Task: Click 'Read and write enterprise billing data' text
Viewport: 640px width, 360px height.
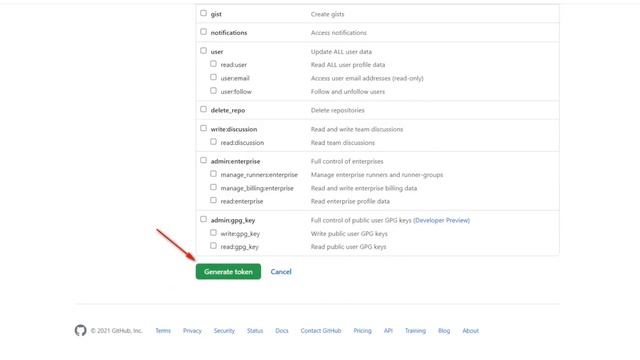Action: [x=364, y=188]
